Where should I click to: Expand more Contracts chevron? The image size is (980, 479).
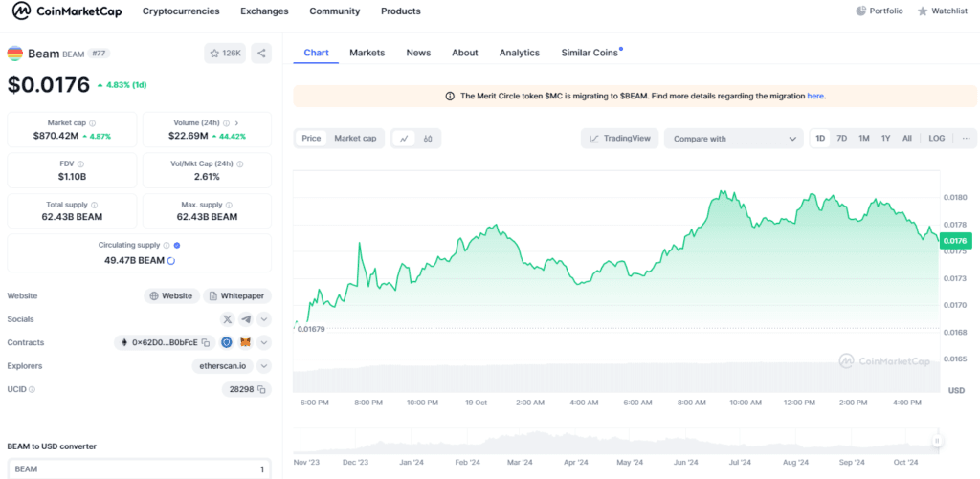(x=264, y=342)
